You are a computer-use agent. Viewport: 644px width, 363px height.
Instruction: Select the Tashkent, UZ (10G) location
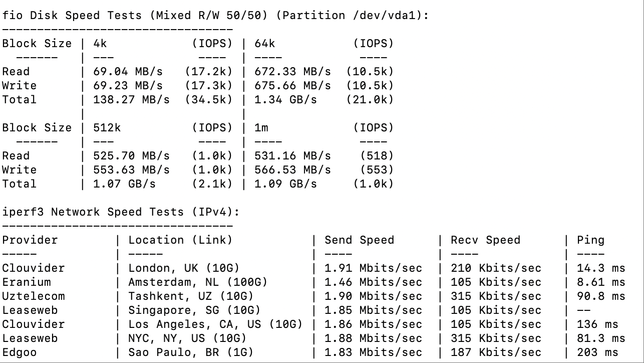click(x=191, y=296)
